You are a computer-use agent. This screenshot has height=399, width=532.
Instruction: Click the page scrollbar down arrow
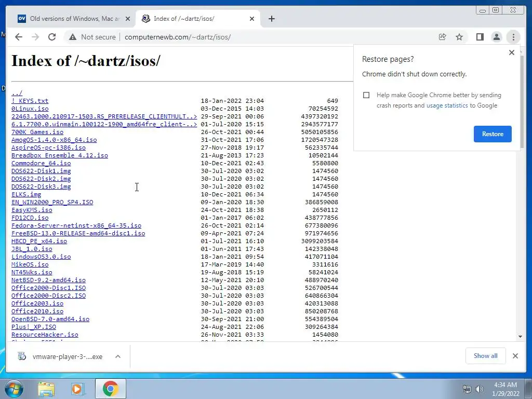[520, 337]
